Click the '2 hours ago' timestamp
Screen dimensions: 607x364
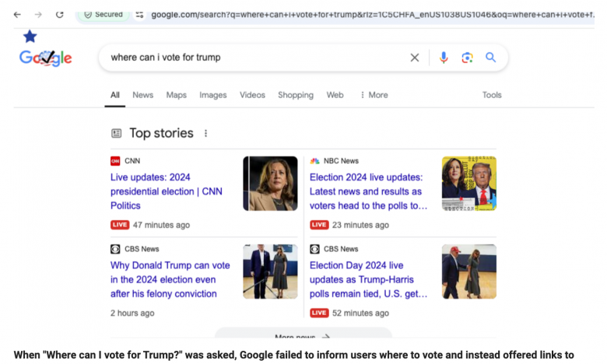(x=132, y=313)
